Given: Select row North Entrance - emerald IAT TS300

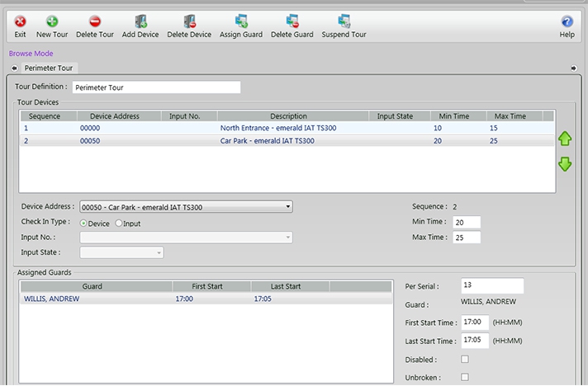Looking at the screenshot, I should (x=287, y=128).
